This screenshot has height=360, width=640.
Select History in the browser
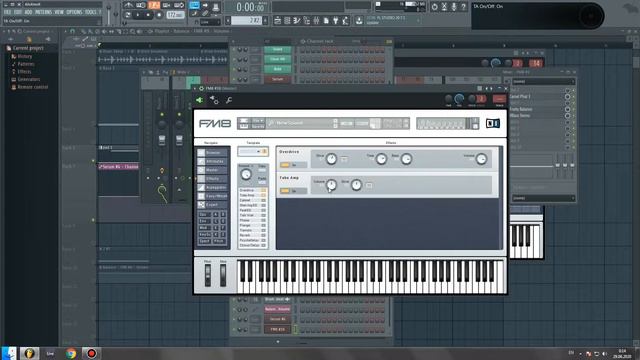24,56
